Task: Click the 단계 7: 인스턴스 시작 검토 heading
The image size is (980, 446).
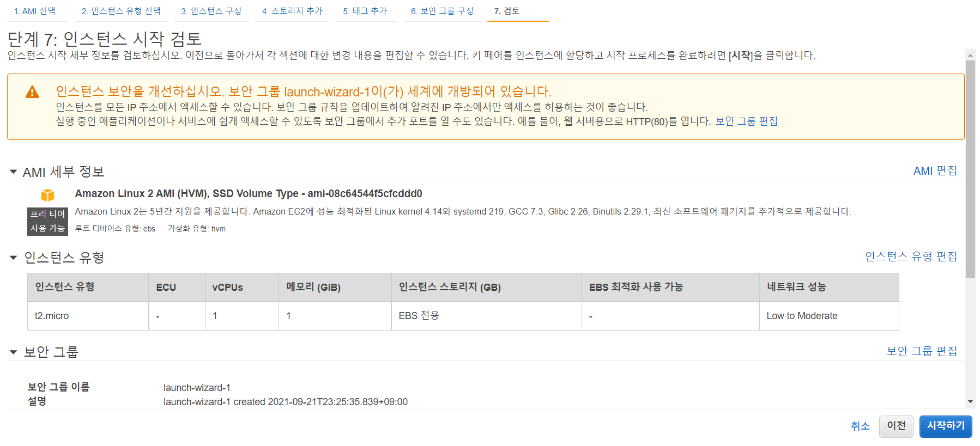Action: coord(105,39)
